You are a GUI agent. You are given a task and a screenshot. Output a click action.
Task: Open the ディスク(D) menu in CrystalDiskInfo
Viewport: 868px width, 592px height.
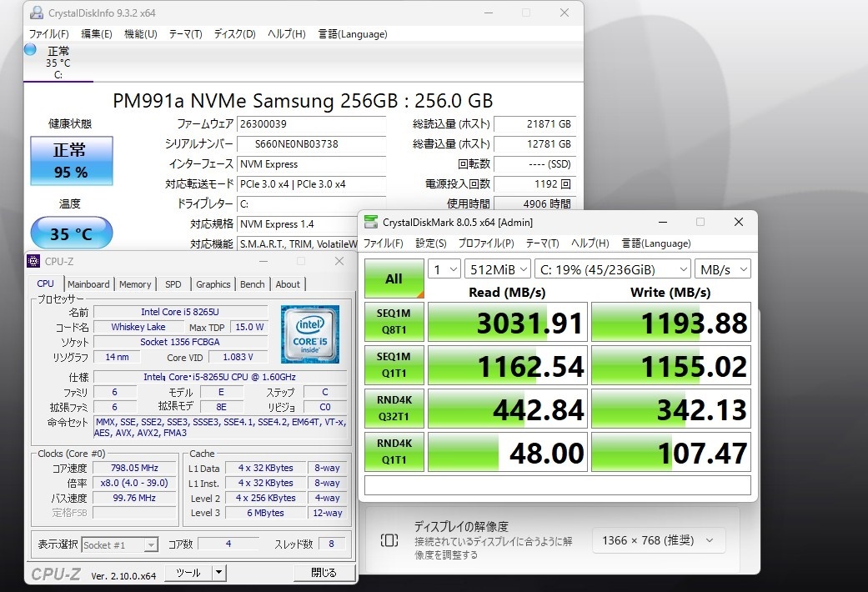point(234,34)
